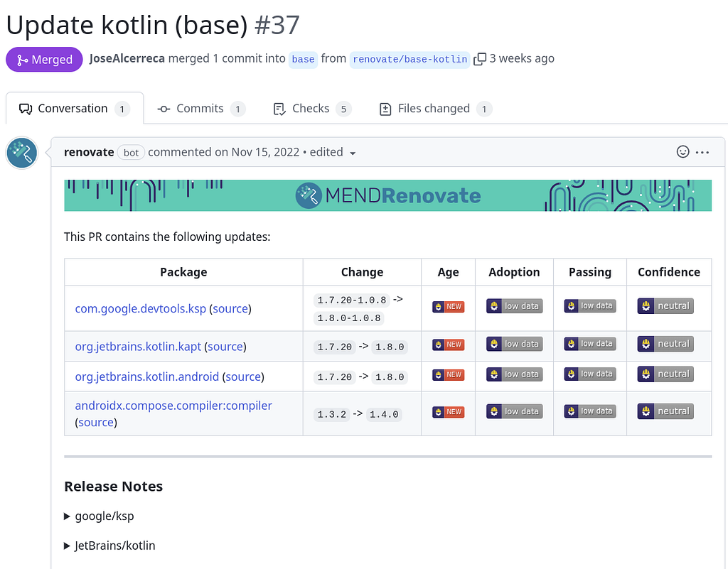728x569 pixels.
Task: Click the 'Adoption' column header
Action: pos(514,272)
